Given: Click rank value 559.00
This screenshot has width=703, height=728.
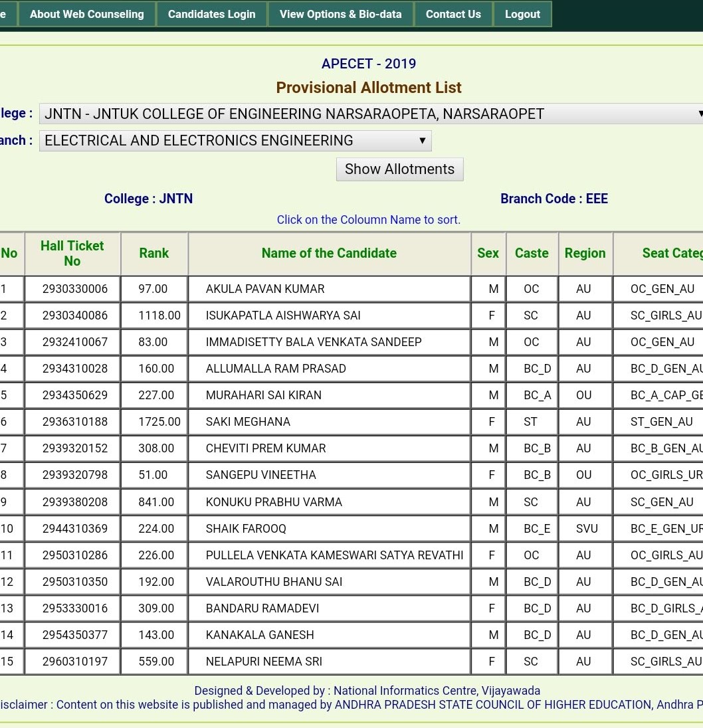Looking at the screenshot, I should (156, 662).
